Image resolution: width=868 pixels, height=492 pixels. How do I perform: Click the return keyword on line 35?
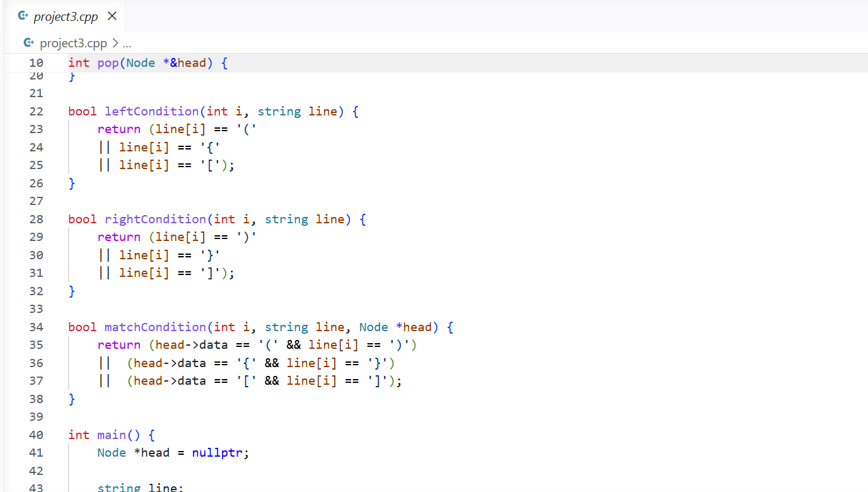click(119, 345)
